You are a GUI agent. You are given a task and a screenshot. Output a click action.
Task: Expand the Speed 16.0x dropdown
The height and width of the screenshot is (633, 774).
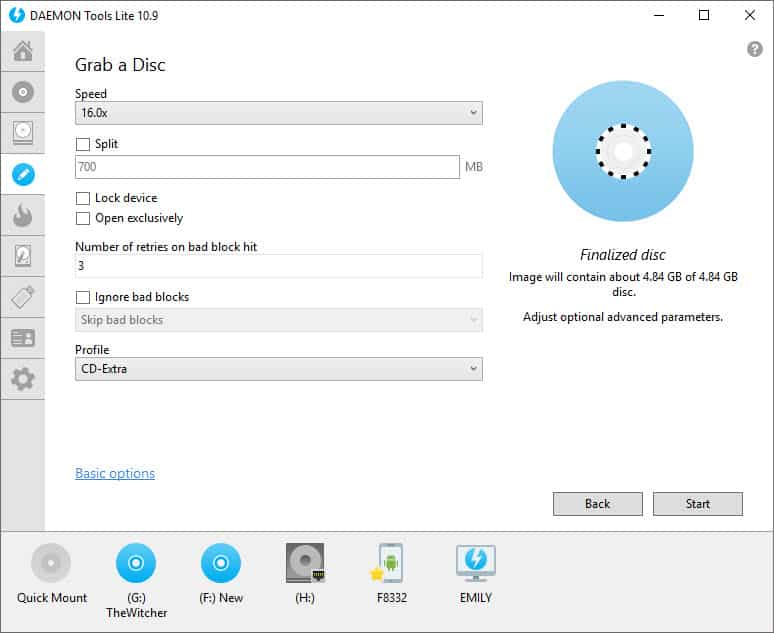[x=278, y=114]
